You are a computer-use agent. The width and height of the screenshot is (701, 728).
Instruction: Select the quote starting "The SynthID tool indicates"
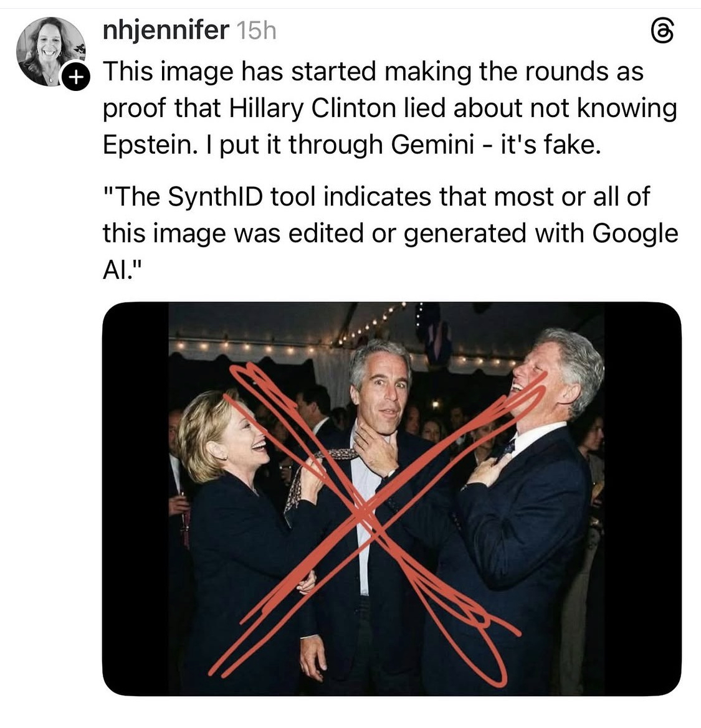(389, 233)
